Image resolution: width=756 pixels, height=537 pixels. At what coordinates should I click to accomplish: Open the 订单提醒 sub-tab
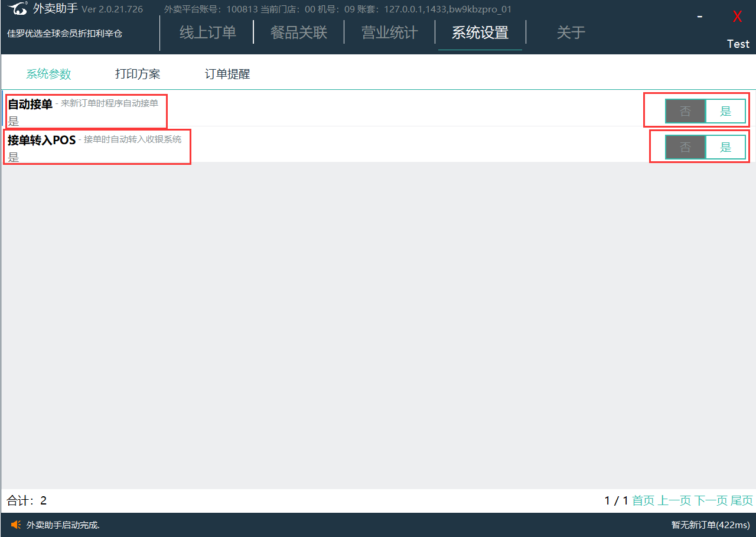(x=227, y=74)
